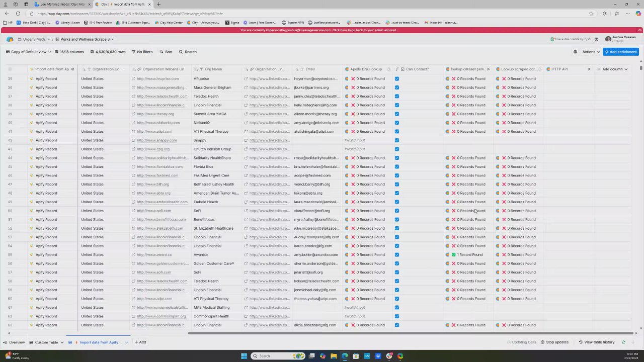Open the Sort tool

tap(166, 52)
